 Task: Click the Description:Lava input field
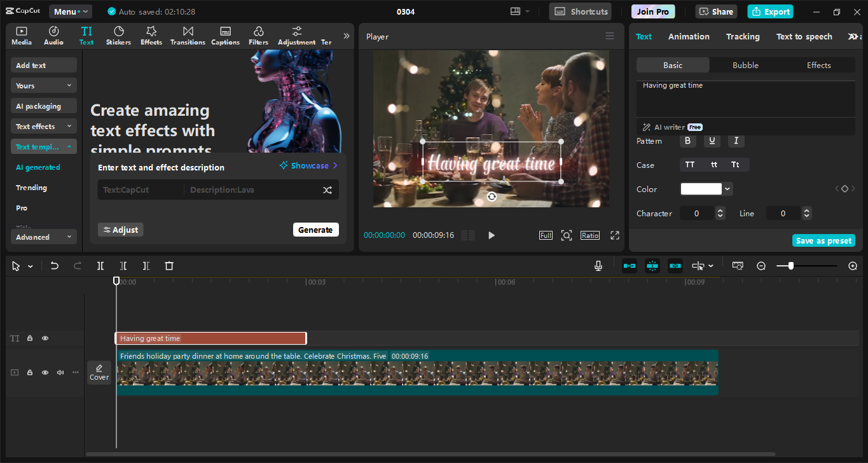[252, 190]
